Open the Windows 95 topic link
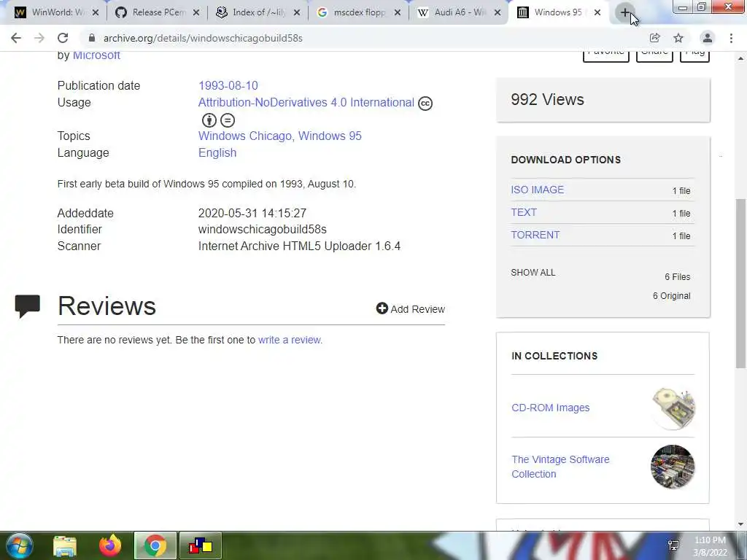Image resolution: width=747 pixels, height=560 pixels. point(330,136)
